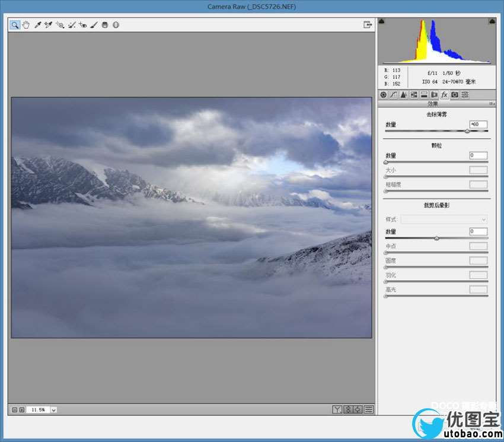
Task: Activate the Targeted Adjustment tool
Action: click(60, 25)
